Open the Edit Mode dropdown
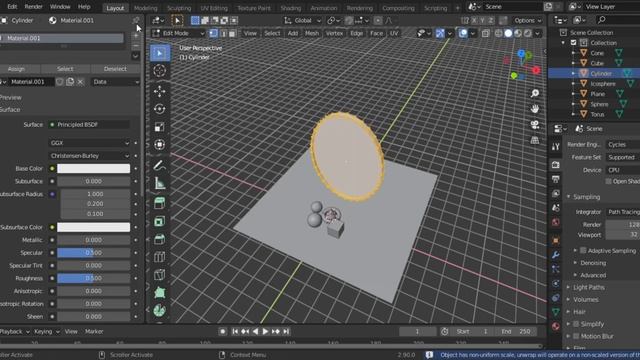The width and height of the screenshot is (640, 360). (x=179, y=33)
